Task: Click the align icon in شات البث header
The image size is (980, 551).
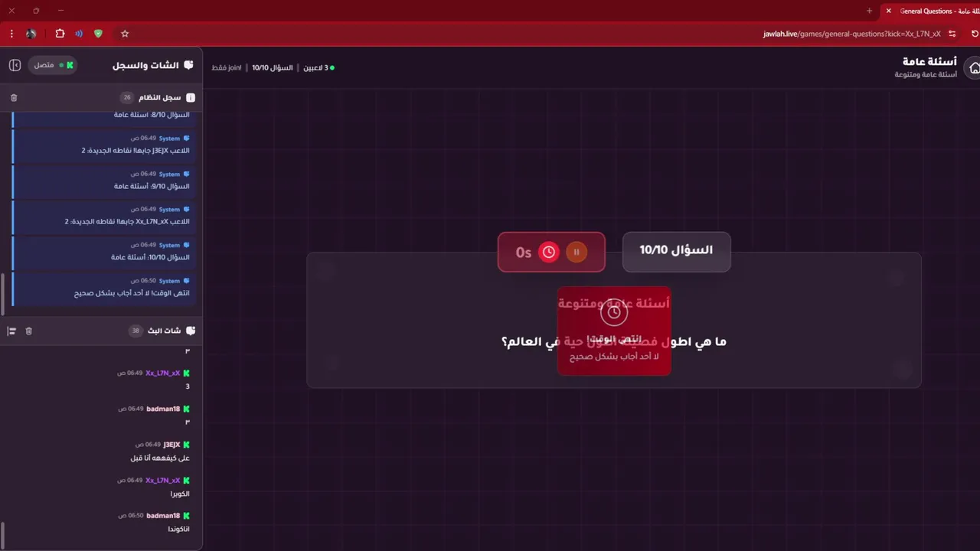Action: point(11,331)
